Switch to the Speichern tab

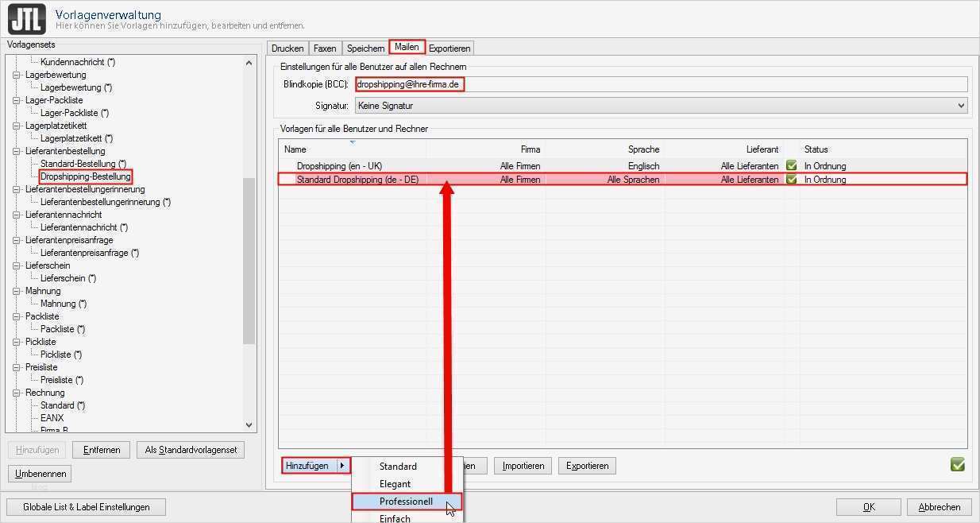[365, 48]
